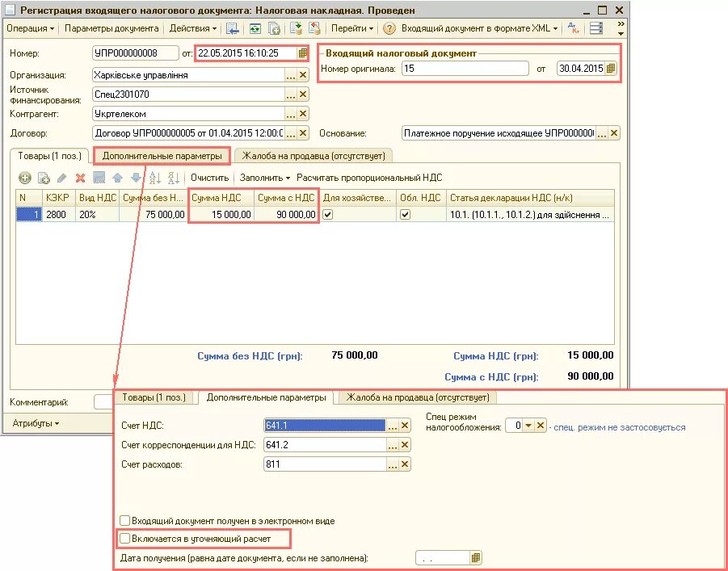The image size is (728, 571).
Task: Clear the Источник финансирования field with X
Action: (303, 94)
